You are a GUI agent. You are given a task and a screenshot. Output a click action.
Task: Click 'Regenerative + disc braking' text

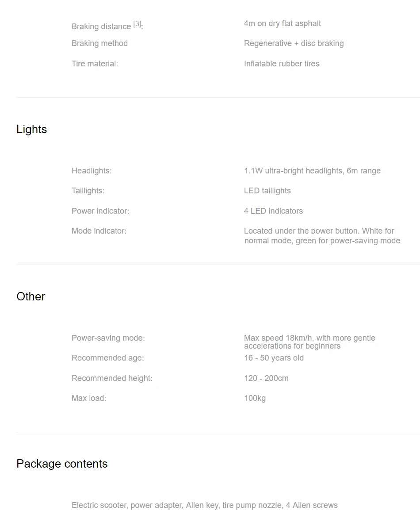point(294,43)
